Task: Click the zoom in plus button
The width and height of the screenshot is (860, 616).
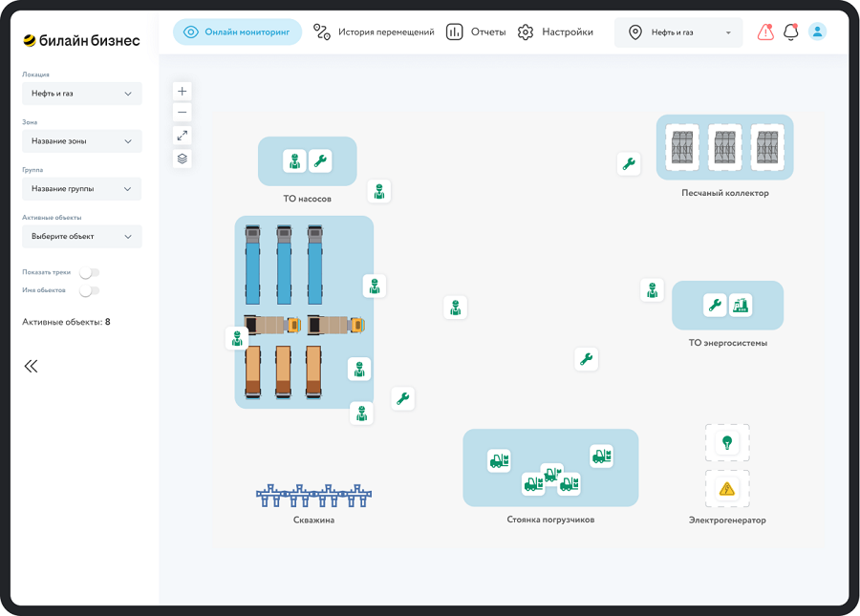Action: coord(183,91)
